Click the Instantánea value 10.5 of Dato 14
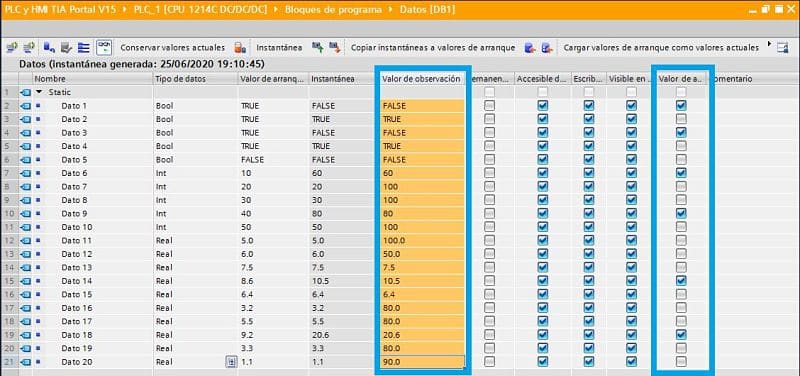This screenshot has width=800, height=376. pos(319,281)
